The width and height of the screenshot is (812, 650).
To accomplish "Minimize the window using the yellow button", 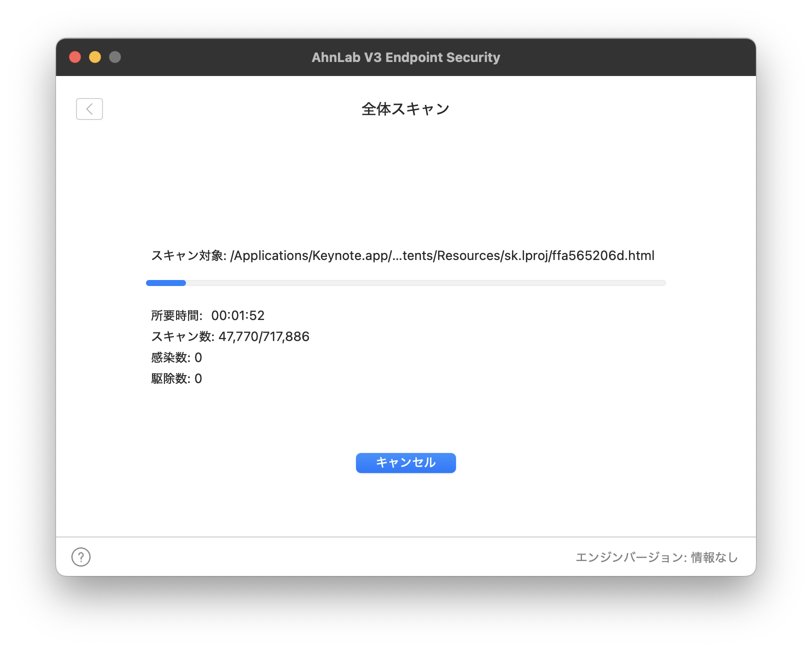I will click(x=95, y=57).
